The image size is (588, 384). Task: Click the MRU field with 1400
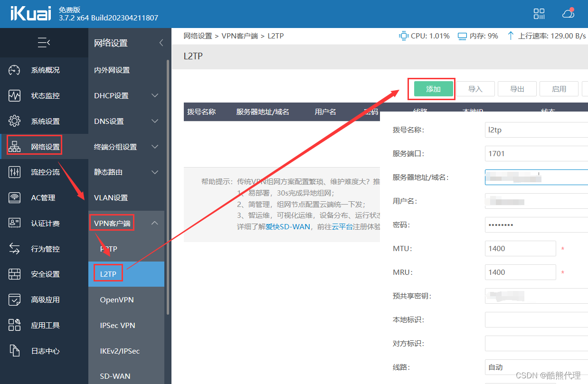point(521,272)
